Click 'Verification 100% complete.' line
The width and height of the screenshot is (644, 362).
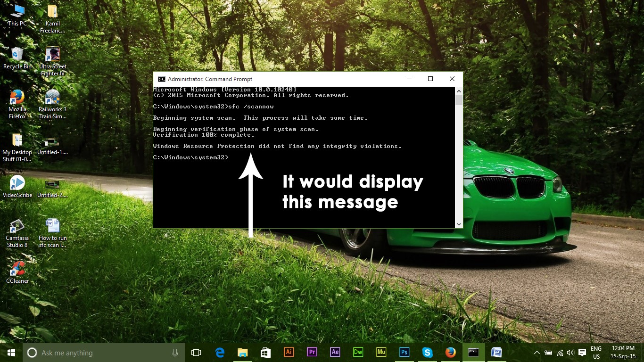point(204,135)
